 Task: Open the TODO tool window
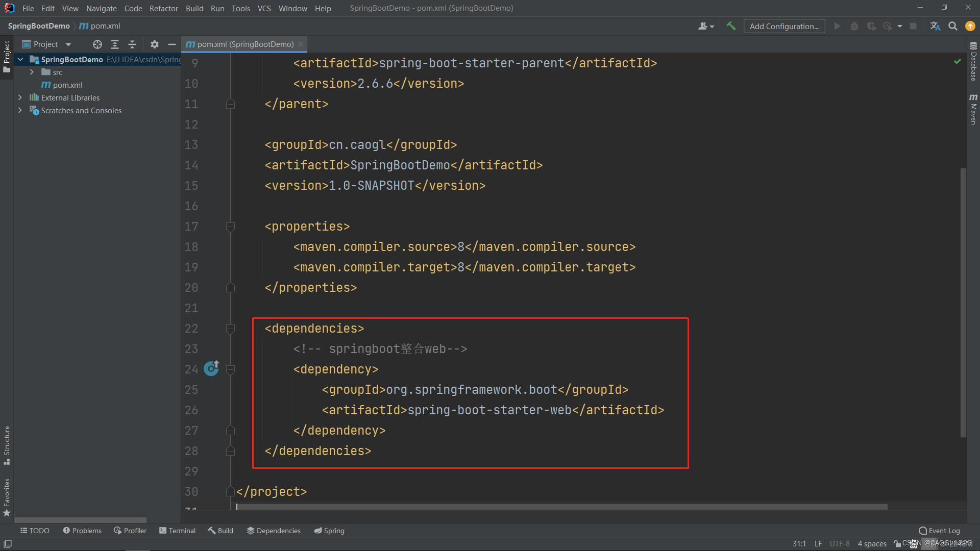coord(35,531)
